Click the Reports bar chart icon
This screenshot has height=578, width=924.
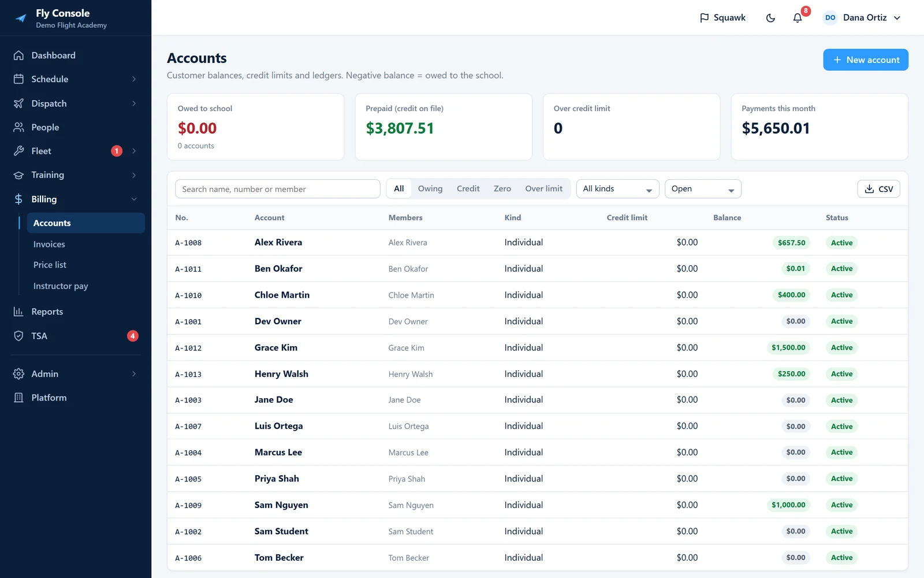(18, 312)
